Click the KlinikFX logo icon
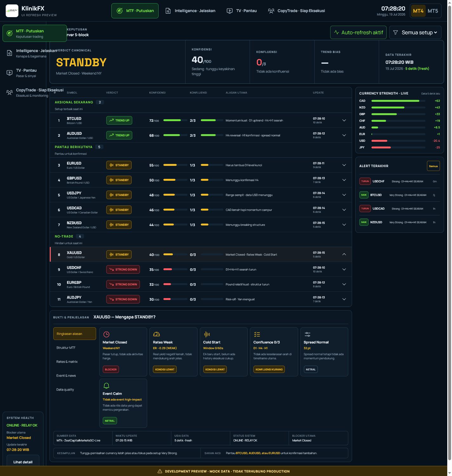452x476 pixels. tap(12, 11)
